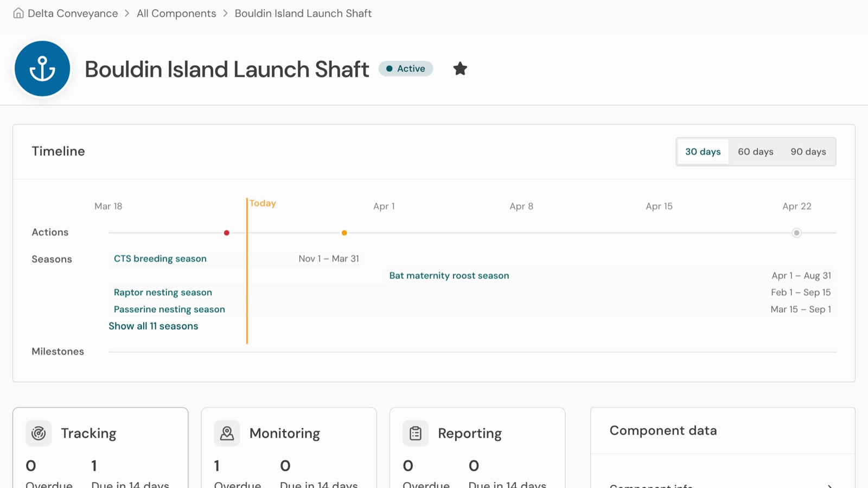868x488 pixels.
Task: Switch timeline to 90 days
Action: 808,151
